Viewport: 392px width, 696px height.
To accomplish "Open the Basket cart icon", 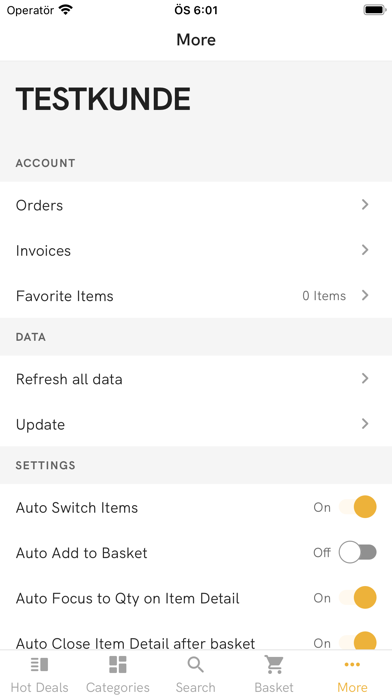I will coord(274,664).
